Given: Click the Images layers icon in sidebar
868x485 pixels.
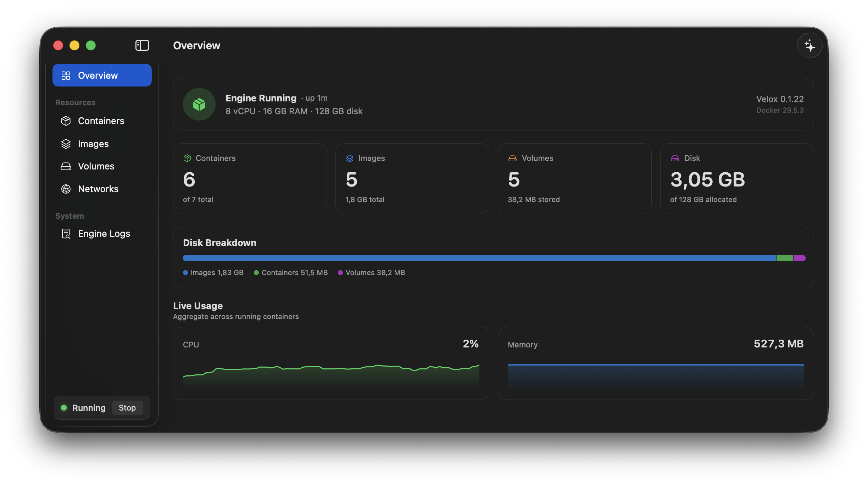Looking at the screenshot, I should point(66,144).
